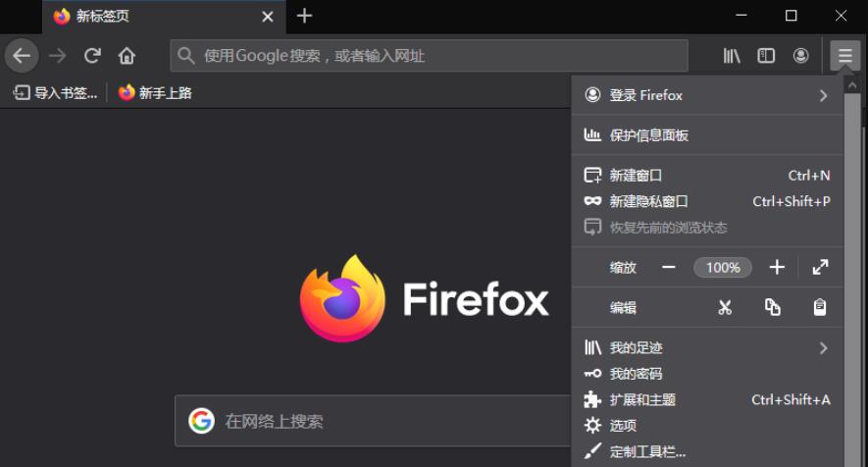The image size is (868, 467).
Task: Select the 新标签页 tab
Action: [x=164, y=17]
